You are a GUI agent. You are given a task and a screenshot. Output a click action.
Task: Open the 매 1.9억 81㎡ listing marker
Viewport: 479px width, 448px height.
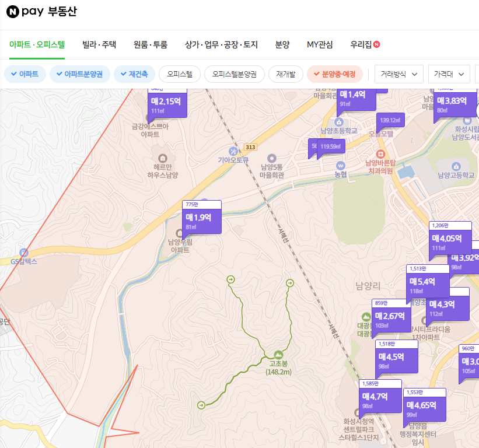click(x=202, y=218)
